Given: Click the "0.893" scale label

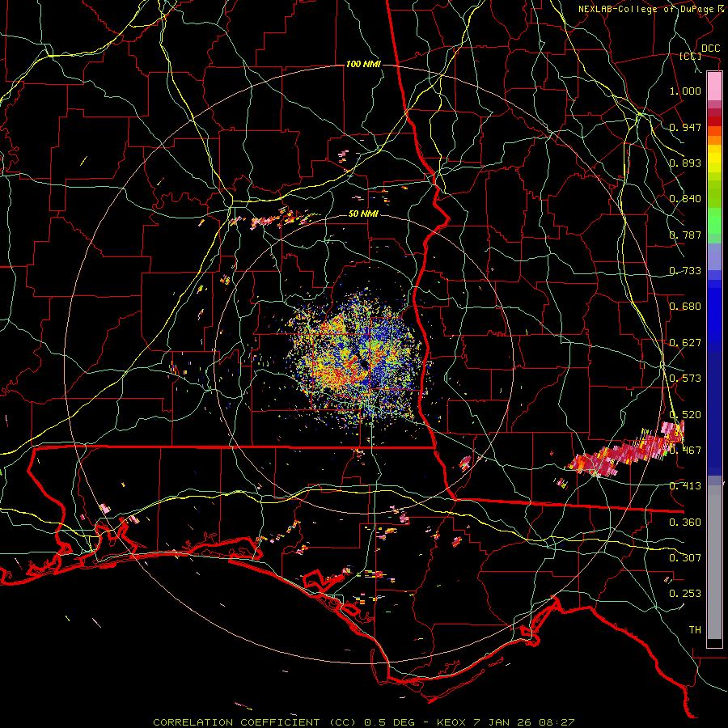Looking at the screenshot, I should pos(685,163).
